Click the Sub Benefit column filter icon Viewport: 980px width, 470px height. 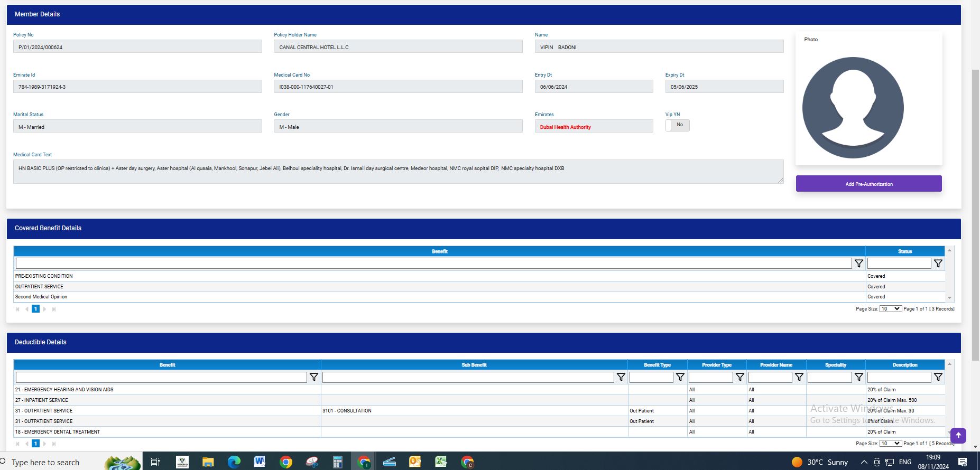[621, 377]
